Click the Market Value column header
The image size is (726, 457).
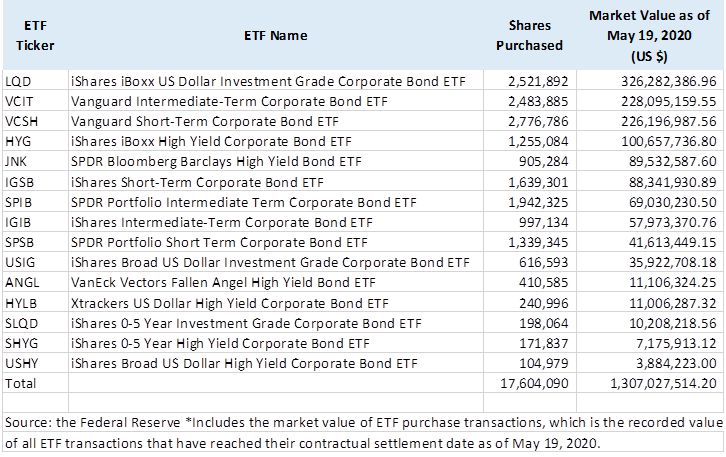point(649,36)
